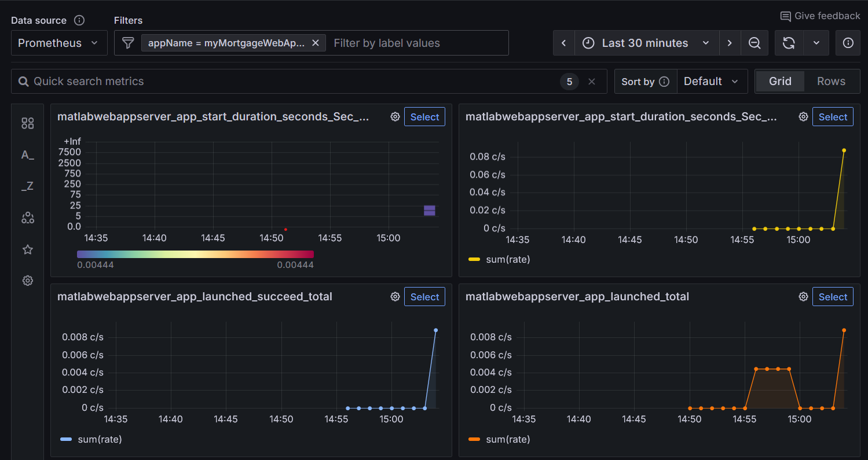Keep Grid layout active
This screenshot has width=868, height=460.
click(780, 81)
